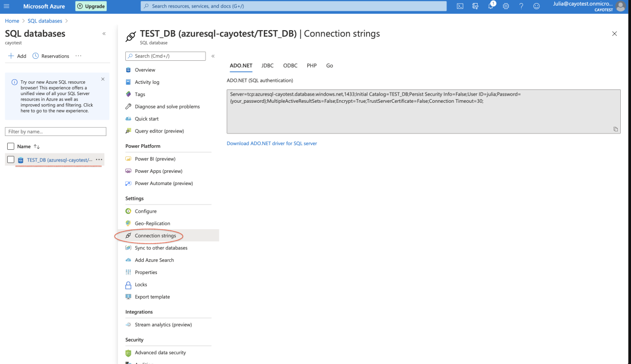Click the Overview icon in resource menu

click(x=128, y=70)
